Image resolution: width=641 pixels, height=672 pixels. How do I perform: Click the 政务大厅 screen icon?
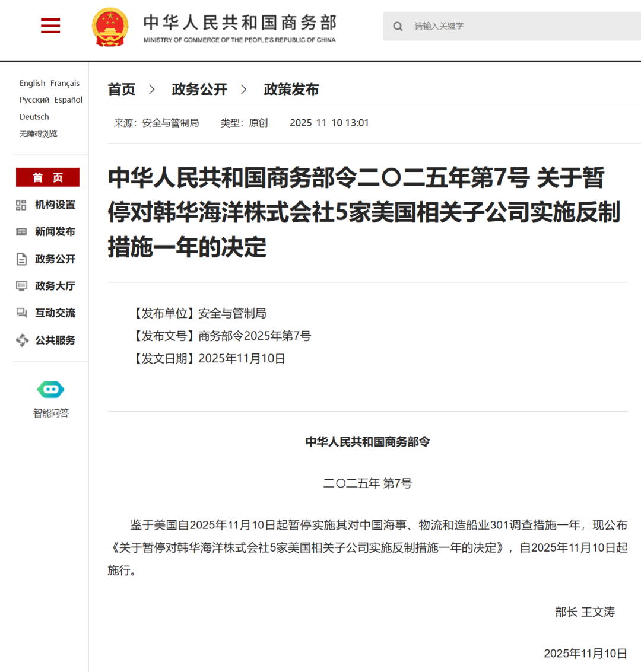pyautogui.click(x=21, y=286)
